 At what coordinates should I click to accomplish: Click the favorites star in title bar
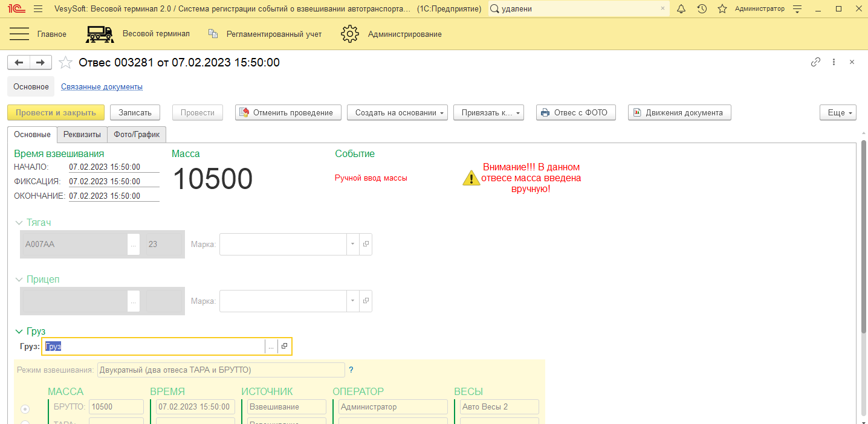[x=722, y=9]
